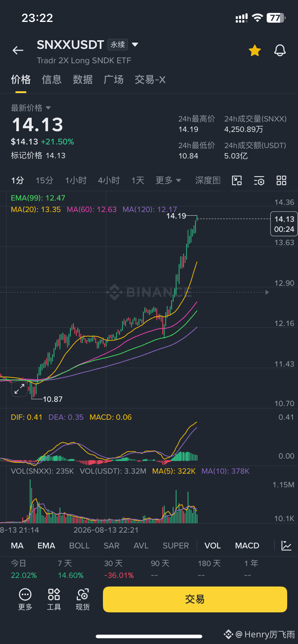Open the SNXXUSDT pair selector arrow
The width and height of the screenshot is (298, 644).
coord(135,45)
